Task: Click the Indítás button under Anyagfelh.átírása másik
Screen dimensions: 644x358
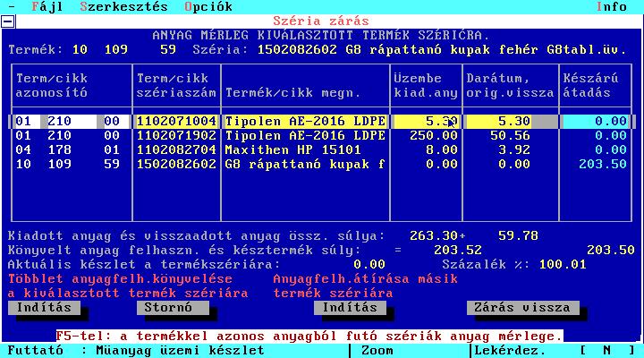Action: click(x=350, y=308)
